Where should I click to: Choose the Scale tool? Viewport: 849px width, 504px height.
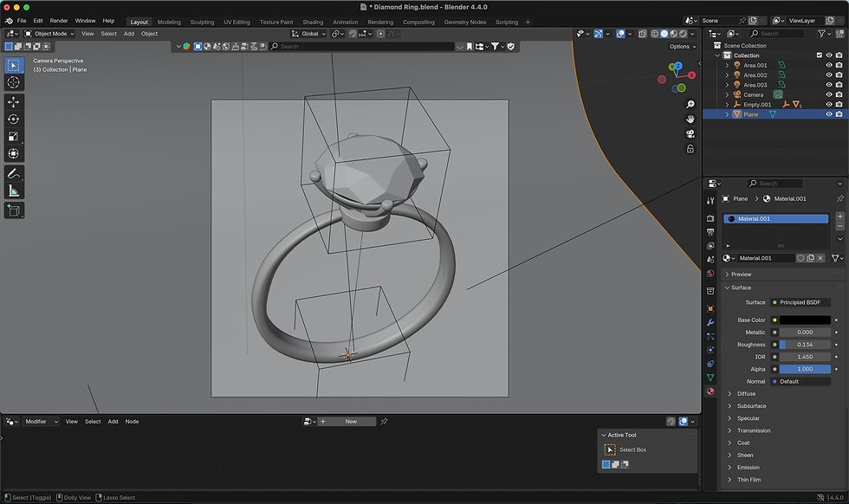[14, 137]
